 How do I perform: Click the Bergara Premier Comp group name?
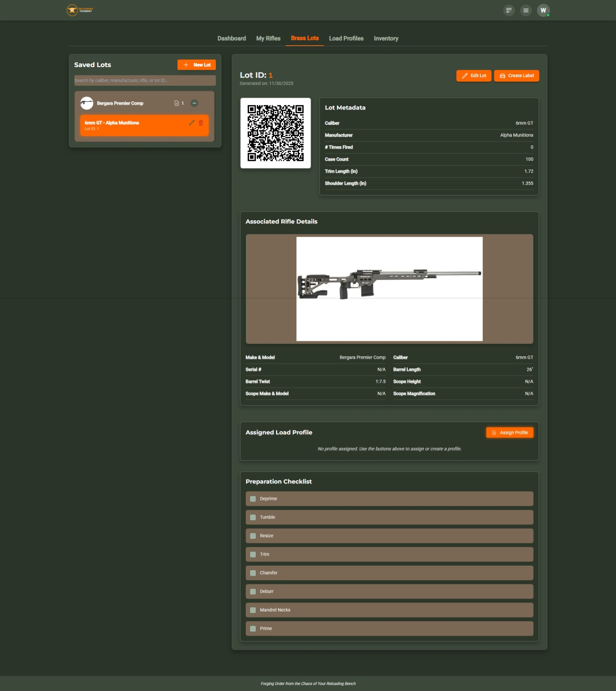pos(120,103)
